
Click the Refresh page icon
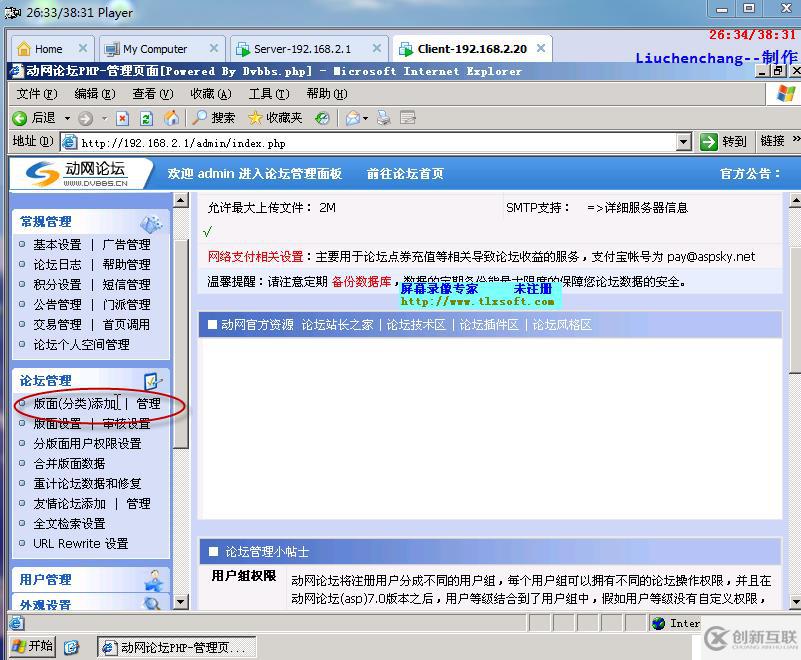pyautogui.click(x=146, y=119)
